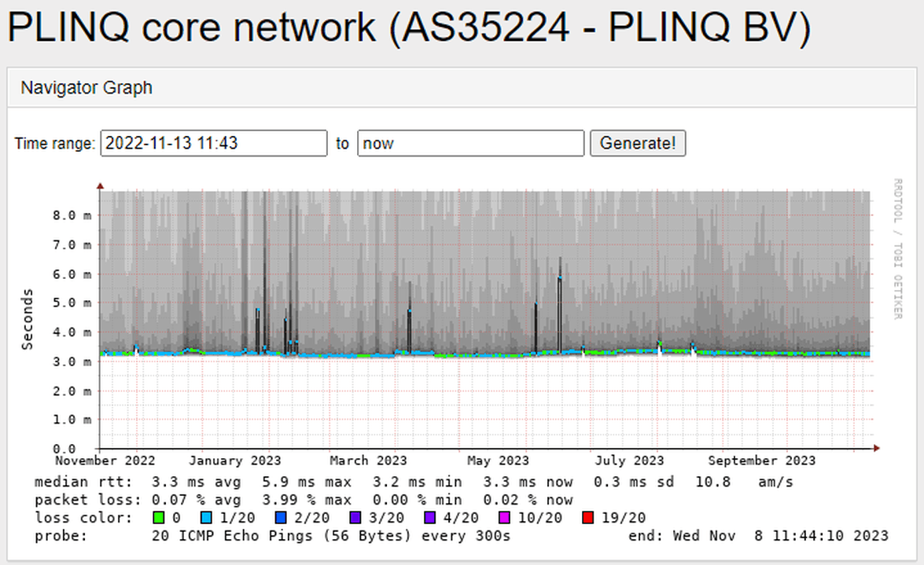Image resolution: width=924 pixels, height=565 pixels.
Task: Click the '3.3 ms avg' median rtt value
Action: point(197,482)
